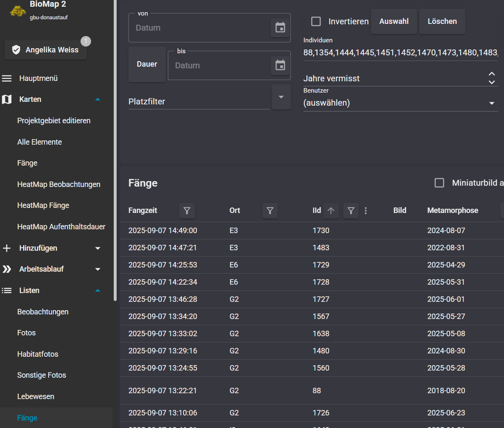This screenshot has height=428, width=504.
Task: Enable the Miniaturbild checkbox
Action: pyautogui.click(x=439, y=183)
